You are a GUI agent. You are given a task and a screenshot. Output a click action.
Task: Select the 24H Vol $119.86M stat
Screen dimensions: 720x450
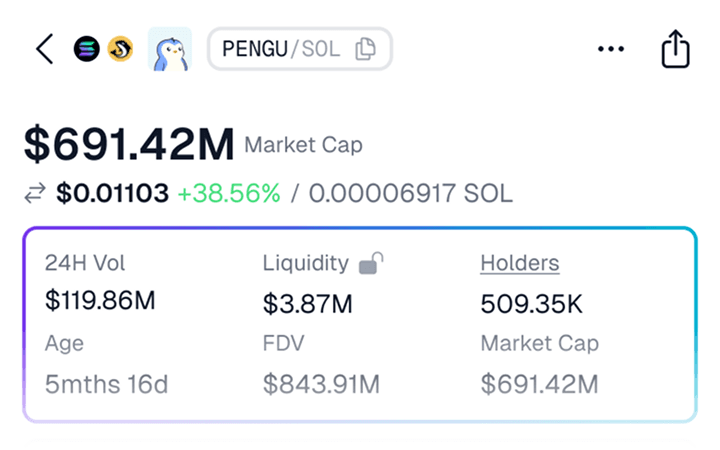point(100,282)
